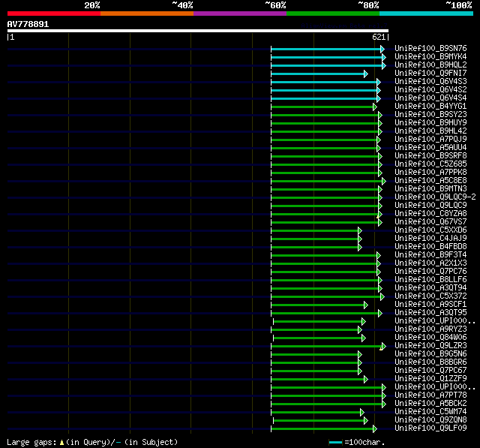
Task: Select the UniRef100_B9HL42 label
Action: point(430,131)
